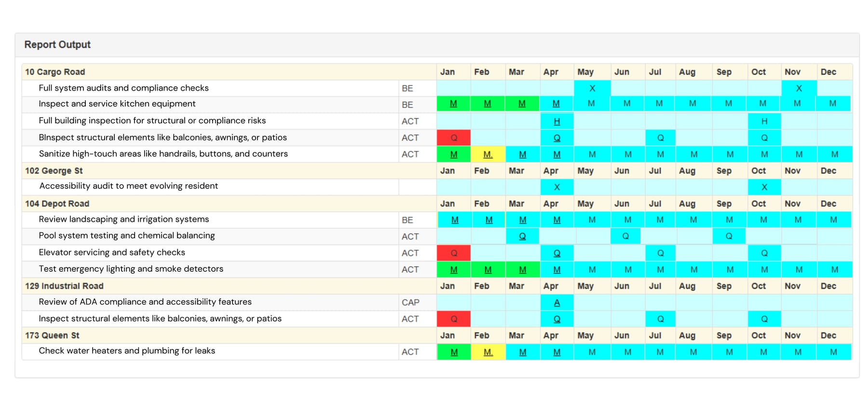The image size is (868, 402).
Task: Click October H cell for Full building inspection
Action: click(764, 121)
